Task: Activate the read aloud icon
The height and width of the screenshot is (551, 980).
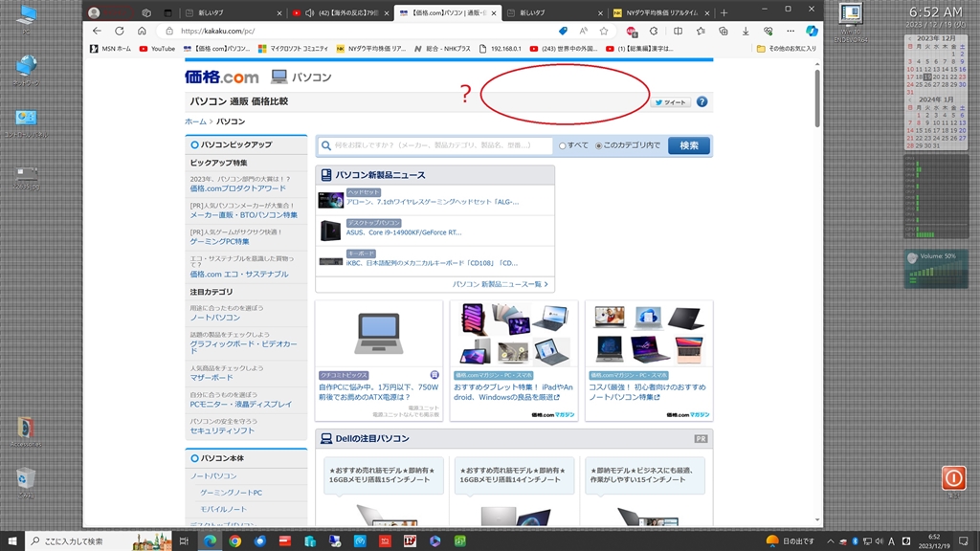Action: (583, 31)
